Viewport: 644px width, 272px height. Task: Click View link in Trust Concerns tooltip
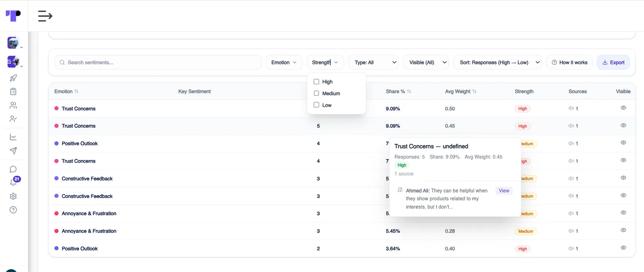point(504,191)
